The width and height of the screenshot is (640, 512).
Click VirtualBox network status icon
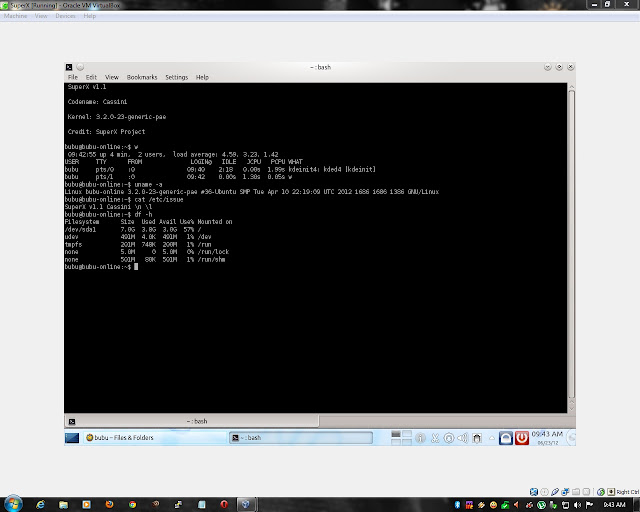pyautogui.click(x=565, y=492)
